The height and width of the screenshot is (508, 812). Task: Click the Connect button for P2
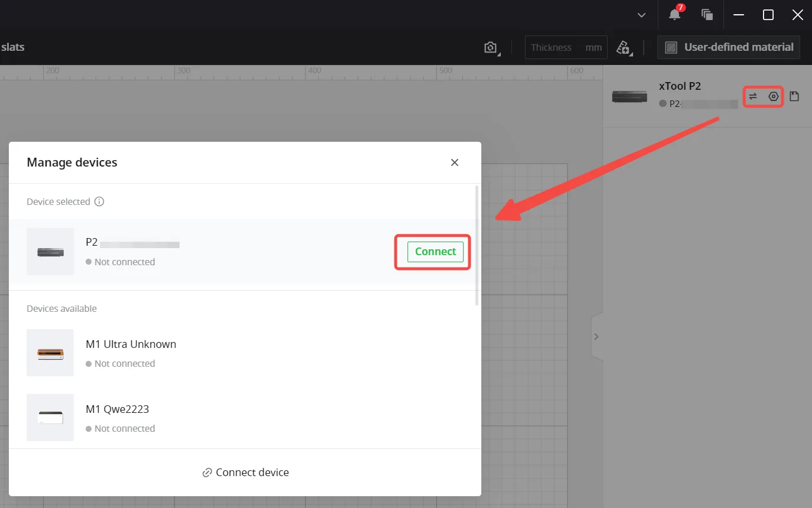[435, 252]
